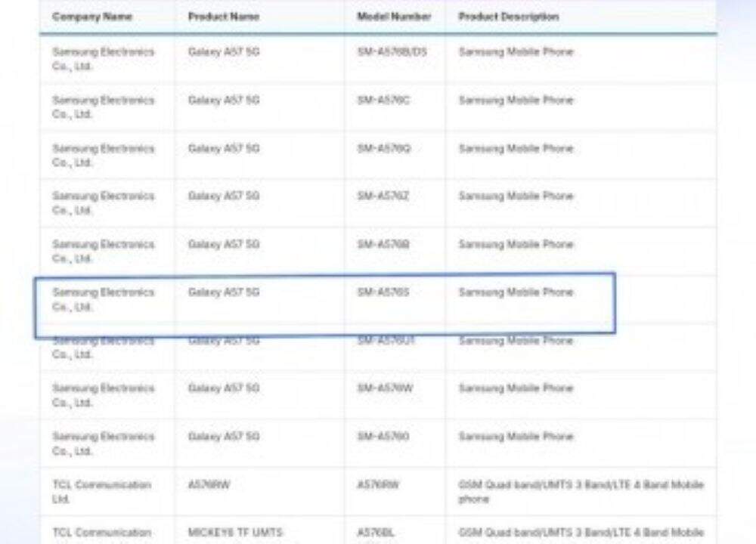Image resolution: width=756 pixels, height=544 pixels.
Task: Click Galaxy A57 5G in the SM-A576S row
Action: coord(224,292)
